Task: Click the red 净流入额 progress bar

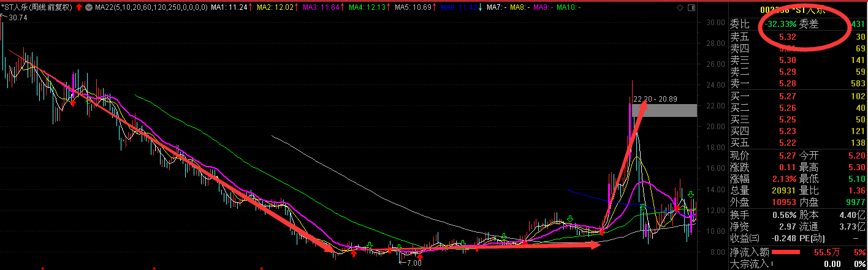Action: pos(786,252)
